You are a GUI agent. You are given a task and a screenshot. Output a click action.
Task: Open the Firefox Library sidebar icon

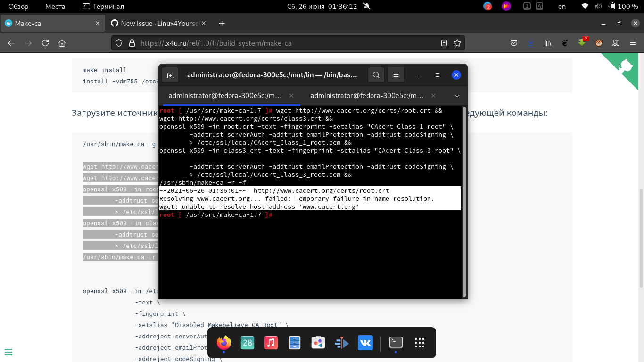[x=547, y=42]
